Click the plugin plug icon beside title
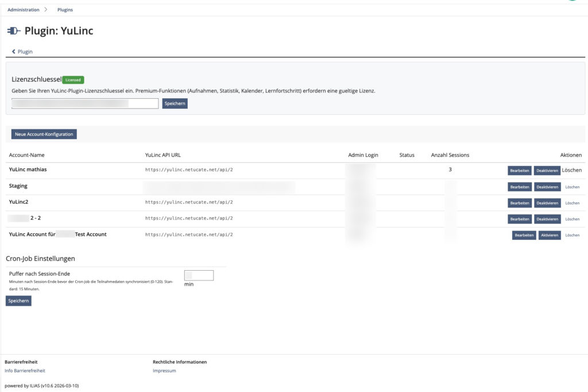Screen dimensions: 588x392 (14, 31)
